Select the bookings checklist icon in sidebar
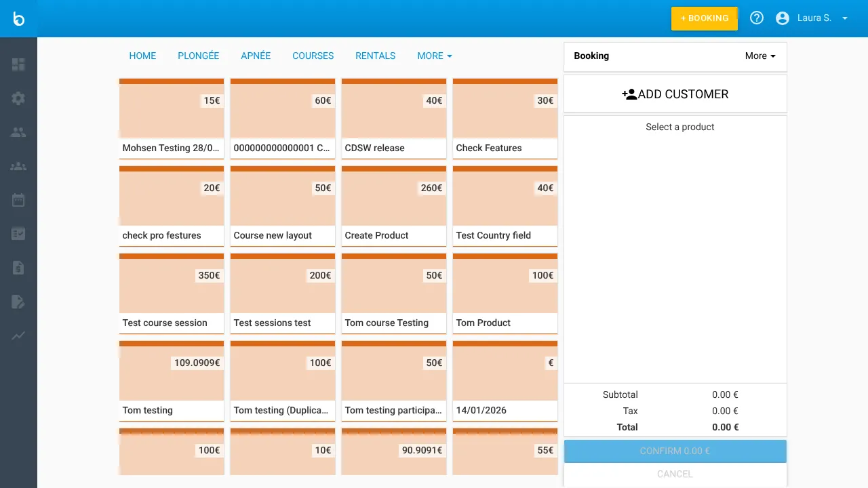 (x=18, y=234)
